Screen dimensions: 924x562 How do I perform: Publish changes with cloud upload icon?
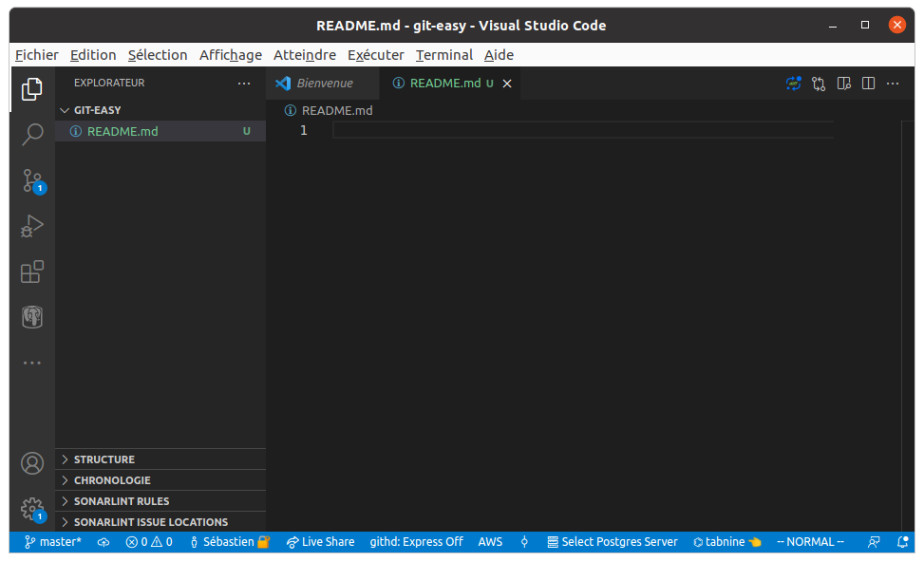coord(104,543)
